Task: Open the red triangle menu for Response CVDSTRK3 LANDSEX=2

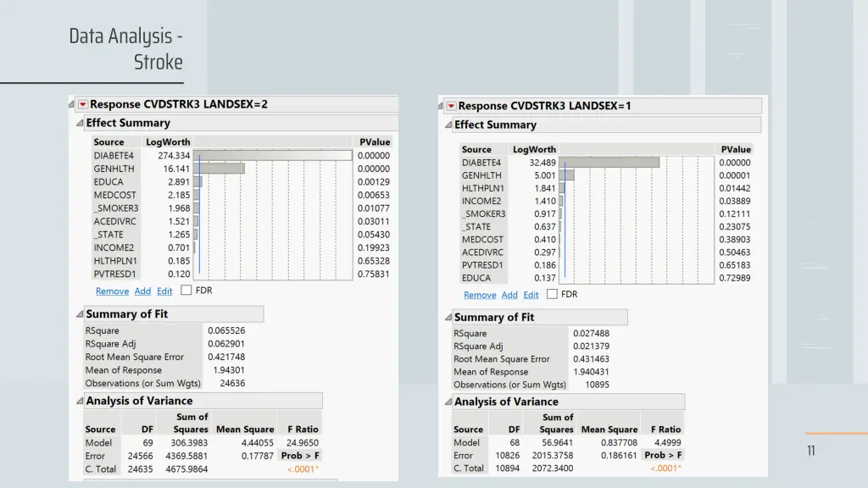Action: 82,104
